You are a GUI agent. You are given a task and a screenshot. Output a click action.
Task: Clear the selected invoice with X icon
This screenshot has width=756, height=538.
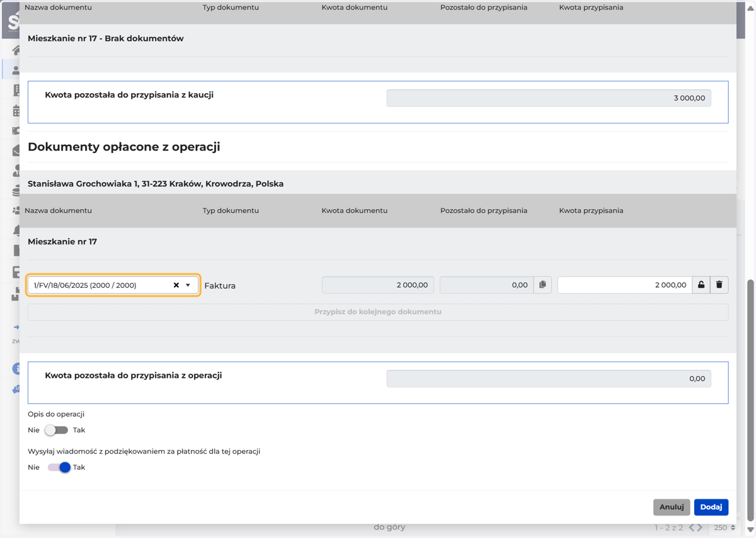(176, 285)
